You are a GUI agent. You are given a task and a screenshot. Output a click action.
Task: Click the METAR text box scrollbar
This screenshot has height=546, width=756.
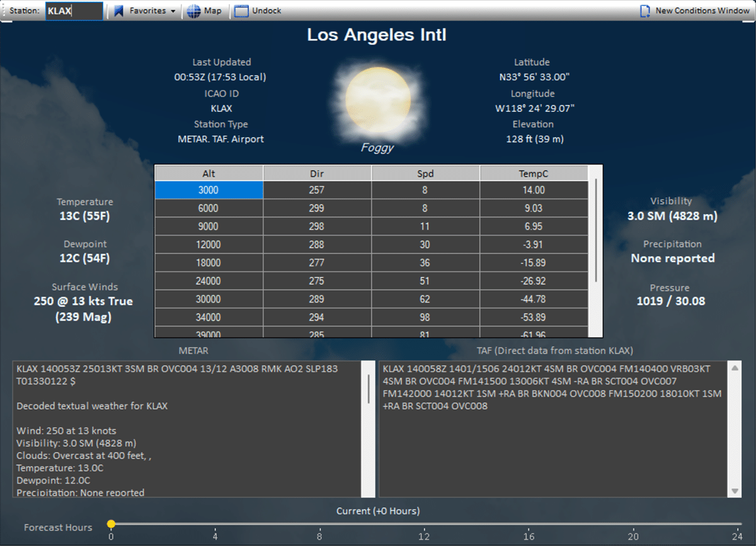[369, 387]
